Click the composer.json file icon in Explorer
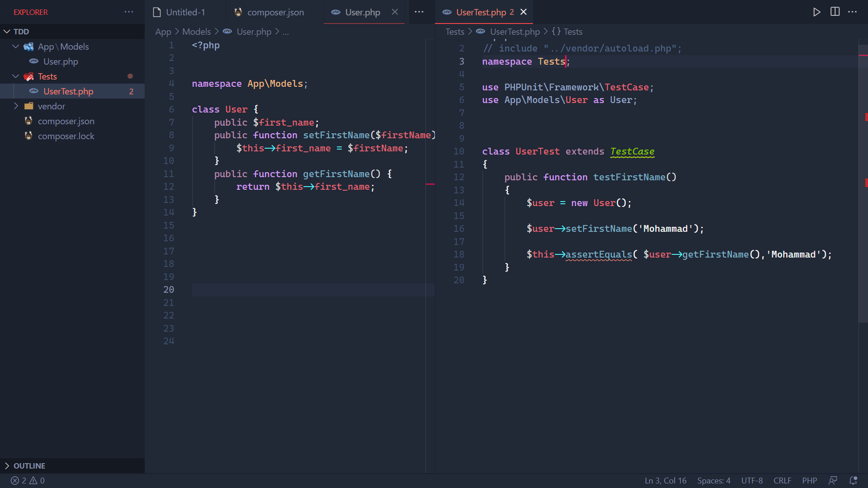Image resolution: width=868 pixels, height=488 pixels. point(28,121)
